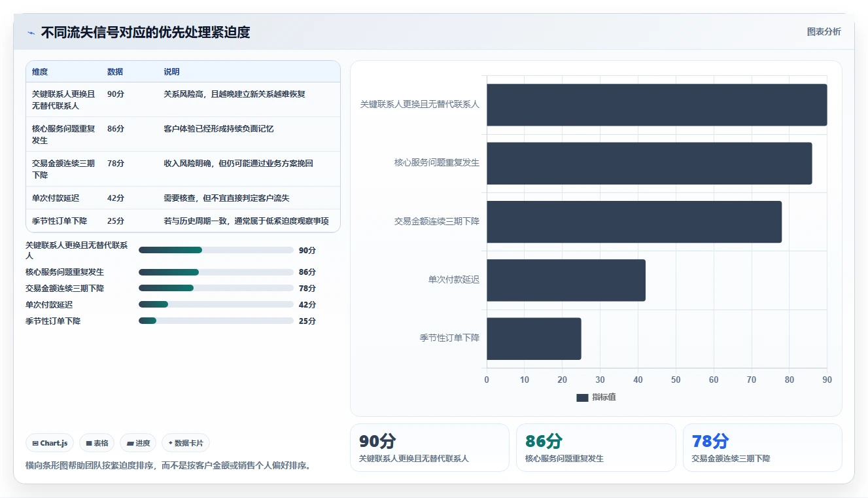Click x-axis tick label 50

click(676, 380)
